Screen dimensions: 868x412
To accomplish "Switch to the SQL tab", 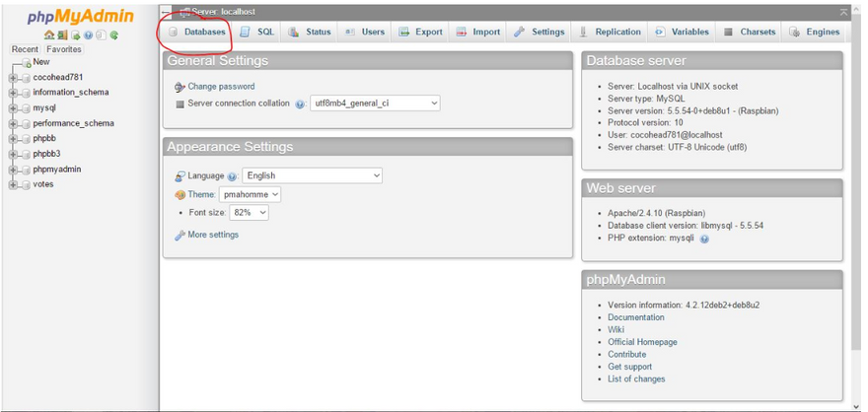I will coord(257,32).
